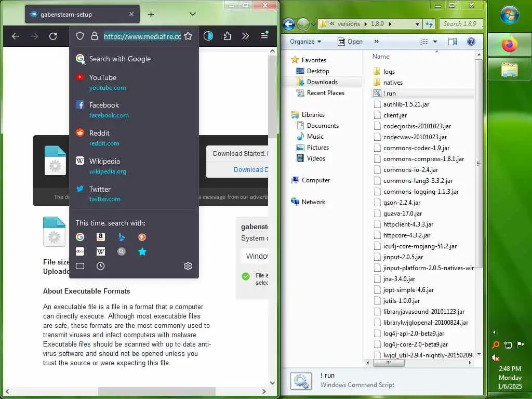This screenshot has width=532, height=399.
Task: Select client.jar file
Action: click(395, 115)
